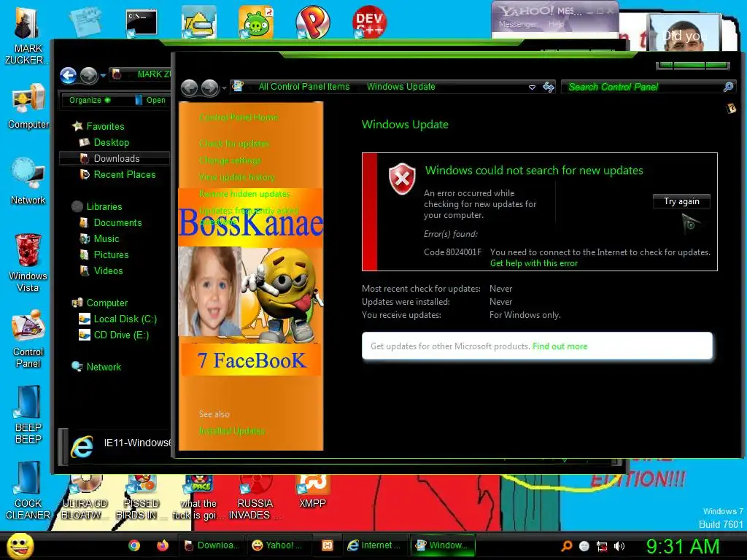The image size is (747, 560).
Task: Open recent pages dropdown in Control Panel
Action: coord(224,87)
